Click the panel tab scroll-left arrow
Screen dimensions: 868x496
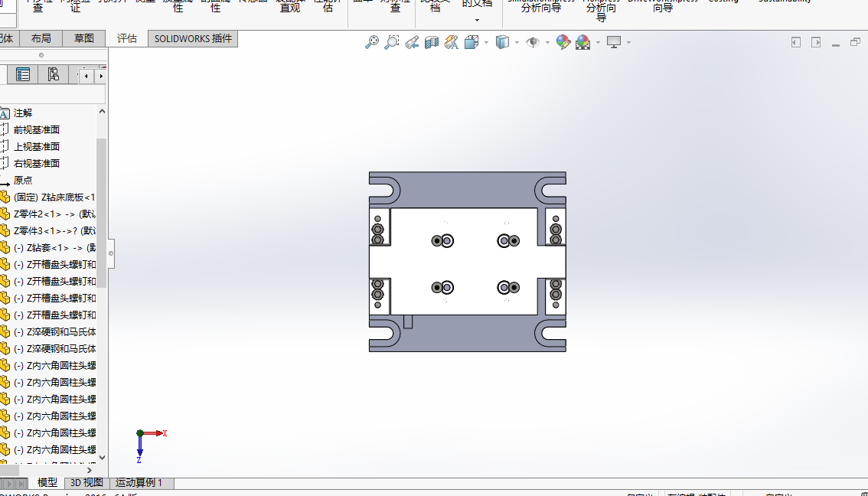tap(86, 76)
